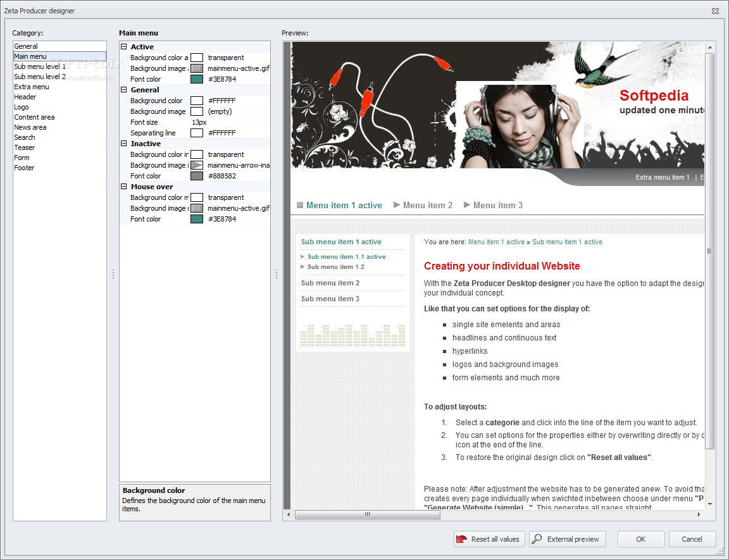Screen dimensions: 729x560
Task: Click the Reset all values button
Action: (x=489, y=539)
